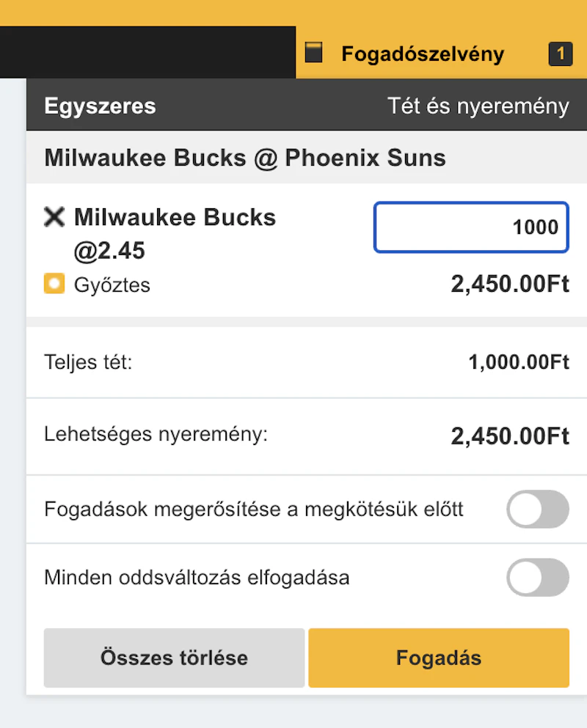
Task: Click the Győztes market label
Action: point(112,284)
